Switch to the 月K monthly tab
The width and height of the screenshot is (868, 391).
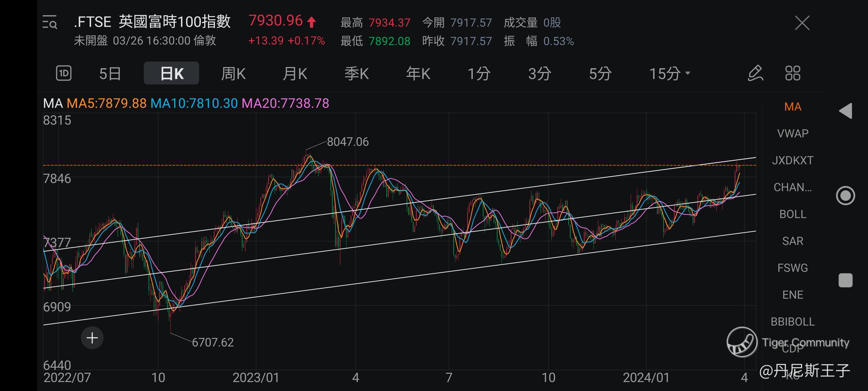tap(295, 73)
